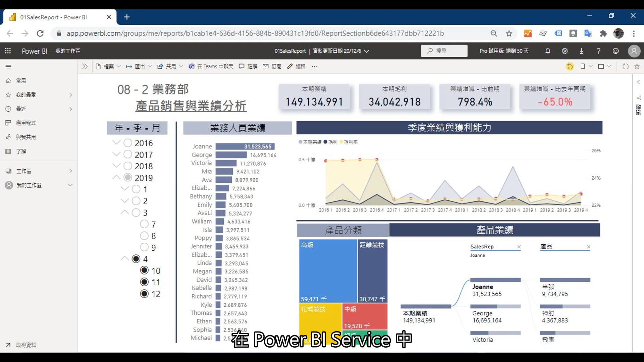Click the blue 高級 treemap tile
Image resolution: width=644 pixels, height=362 pixels.
click(328, 271)
